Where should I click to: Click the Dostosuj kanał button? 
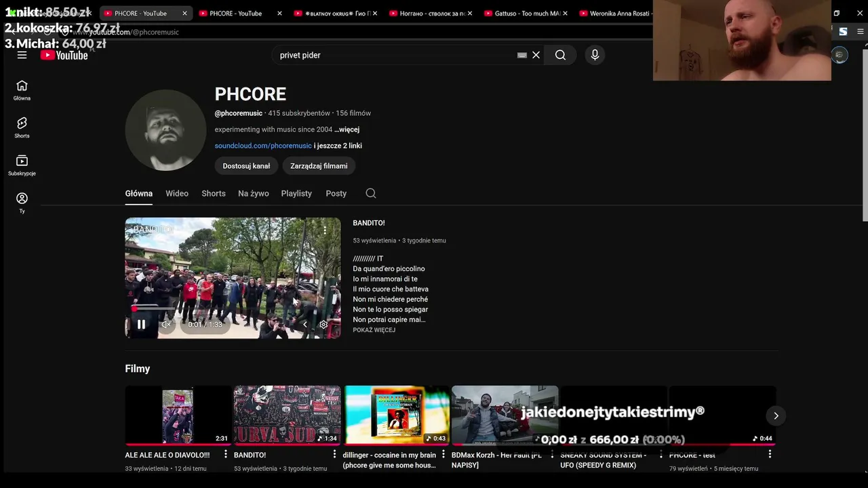tap(246, 165)
